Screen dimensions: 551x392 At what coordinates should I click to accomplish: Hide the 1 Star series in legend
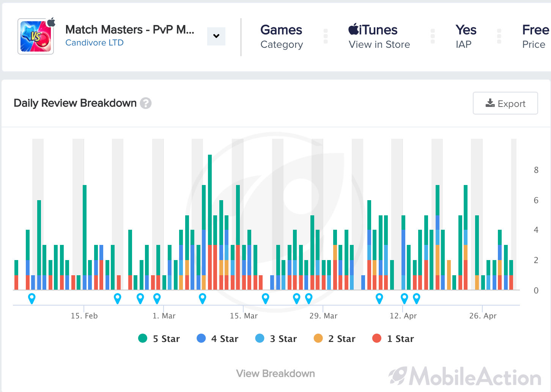(394, 339)
